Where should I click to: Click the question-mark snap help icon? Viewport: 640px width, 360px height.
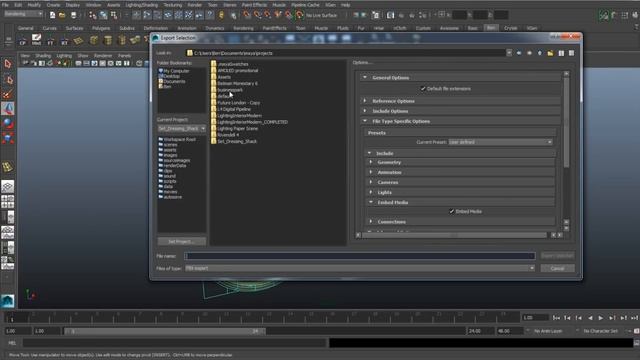(x=210, y=15)
